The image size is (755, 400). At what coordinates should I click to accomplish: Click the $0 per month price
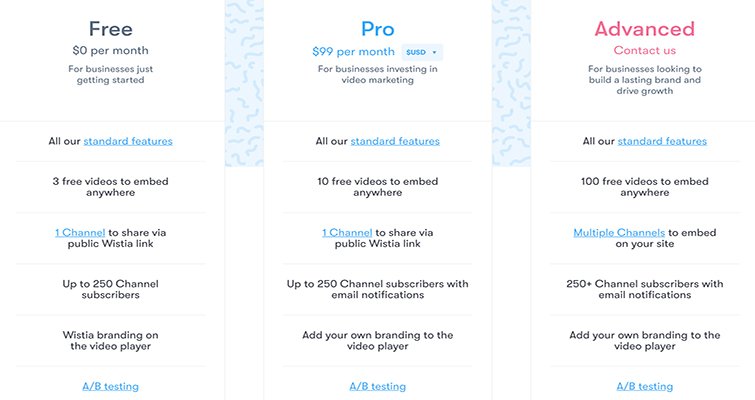pos(110,49)
